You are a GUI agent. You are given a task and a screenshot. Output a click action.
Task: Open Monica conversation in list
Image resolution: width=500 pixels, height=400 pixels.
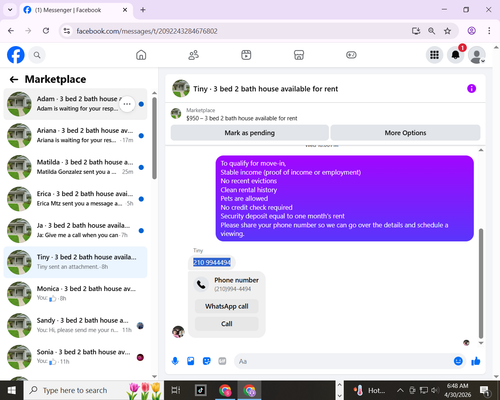(x=75, y=294)
